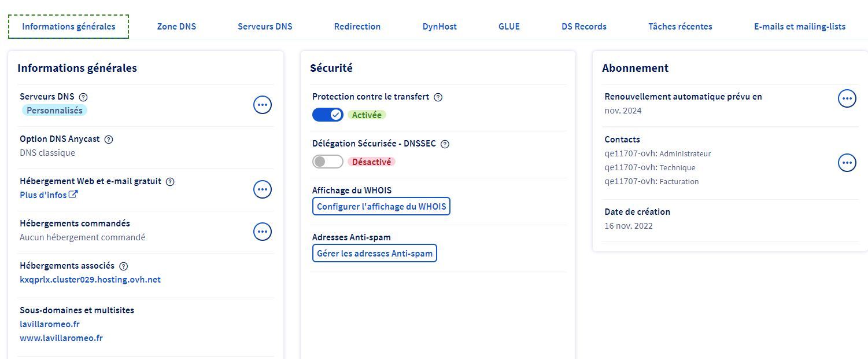Click help icon beside Délégation Sécurisée - DNSSEC
868x359 pixels.
click(445, 144)
